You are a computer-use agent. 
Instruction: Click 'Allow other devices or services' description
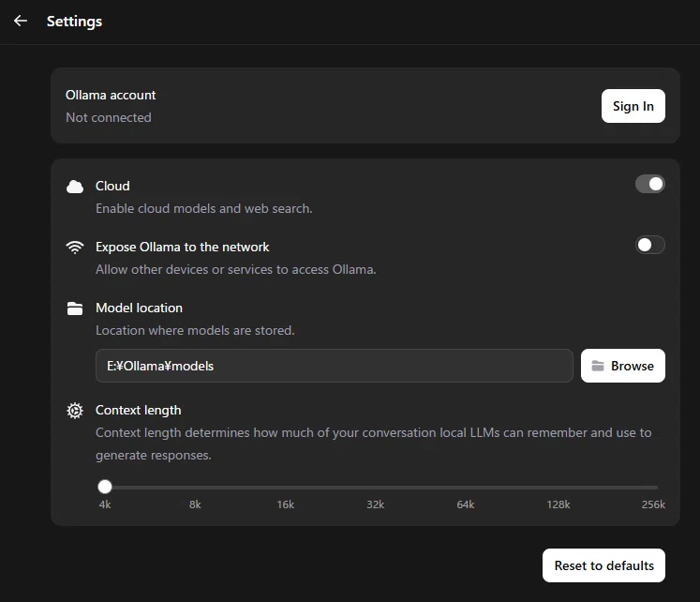click(x=236, y=270)
